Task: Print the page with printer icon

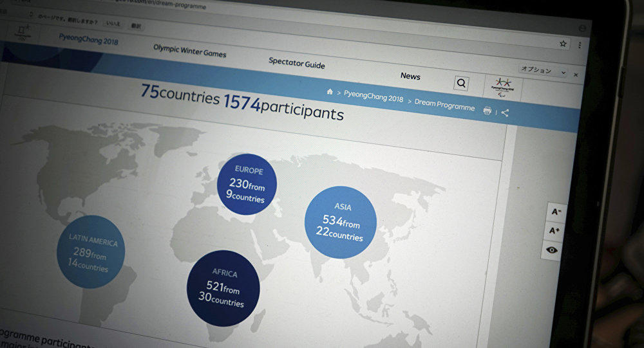Action: pos(487,111)
